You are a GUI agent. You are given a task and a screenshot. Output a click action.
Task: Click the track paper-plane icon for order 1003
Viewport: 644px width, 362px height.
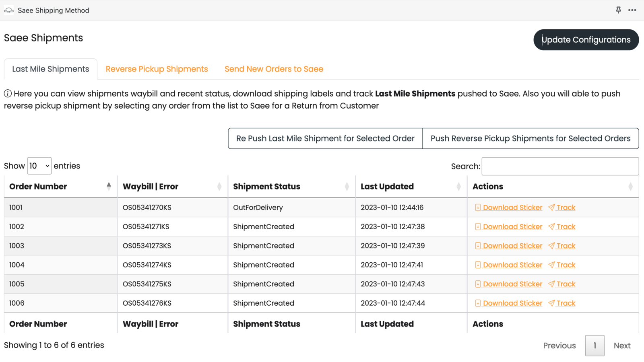[x=551, y=246]
